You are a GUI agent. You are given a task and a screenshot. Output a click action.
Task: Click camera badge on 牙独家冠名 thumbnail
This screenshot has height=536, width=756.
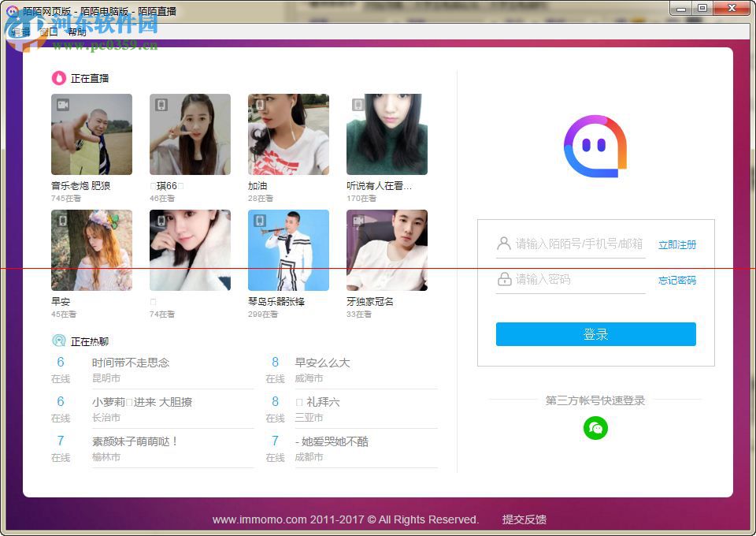358,221
